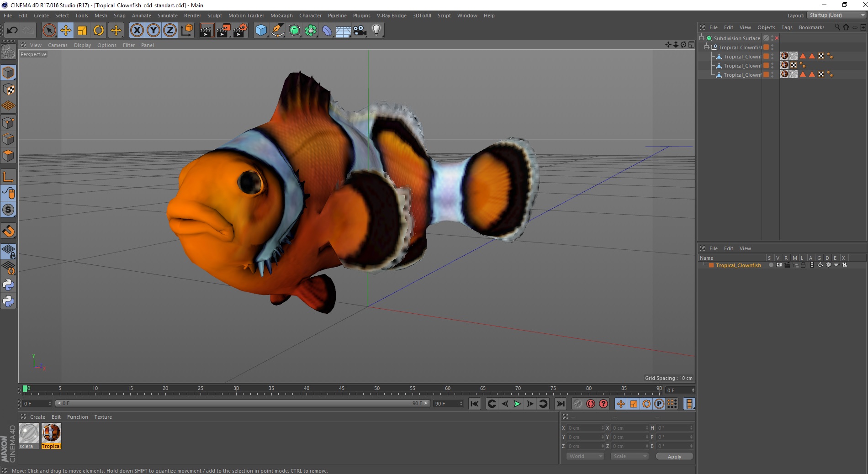Open the Sculpt menu

pyautogui.click(x=215, y=16)
